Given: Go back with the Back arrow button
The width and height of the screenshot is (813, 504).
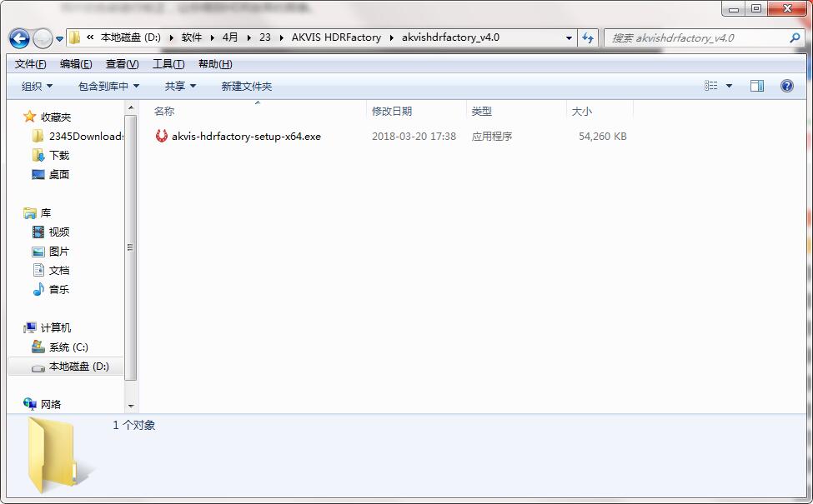Looking at the screenshot, I should 19,38.
